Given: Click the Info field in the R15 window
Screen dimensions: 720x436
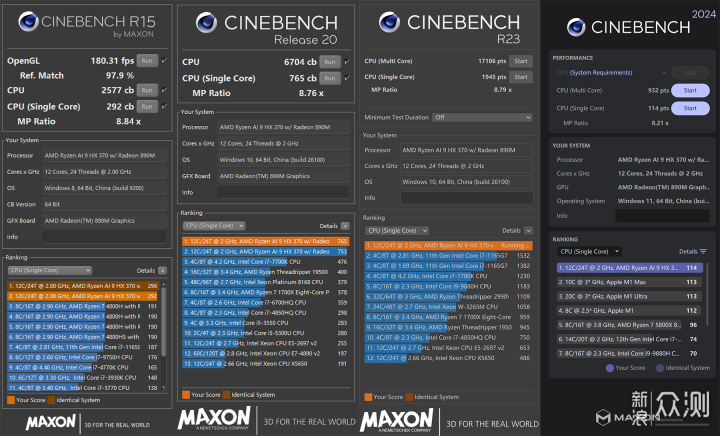Looking at the screenshot, I should click(104, 237).
